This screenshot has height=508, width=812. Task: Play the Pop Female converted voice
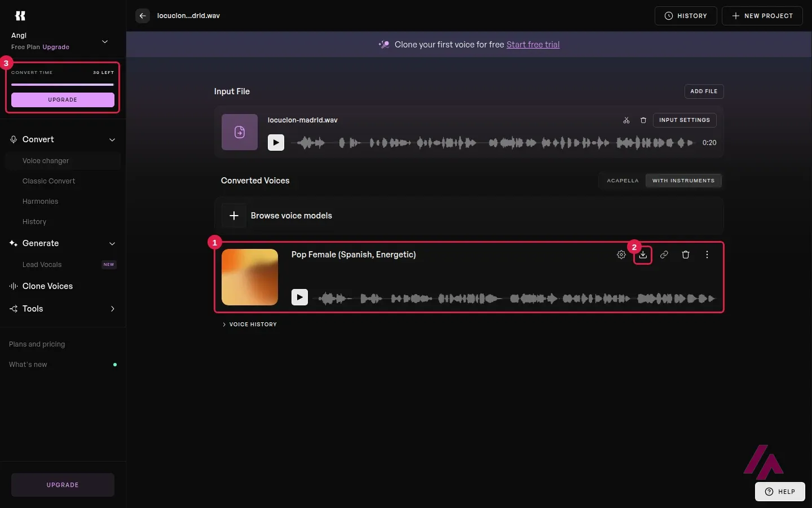299,297
